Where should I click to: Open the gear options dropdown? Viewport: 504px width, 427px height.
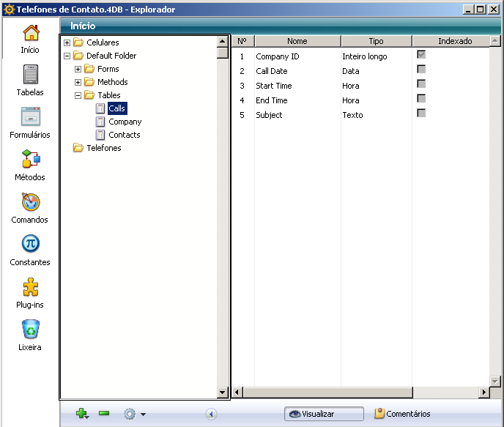coord(134,414)
